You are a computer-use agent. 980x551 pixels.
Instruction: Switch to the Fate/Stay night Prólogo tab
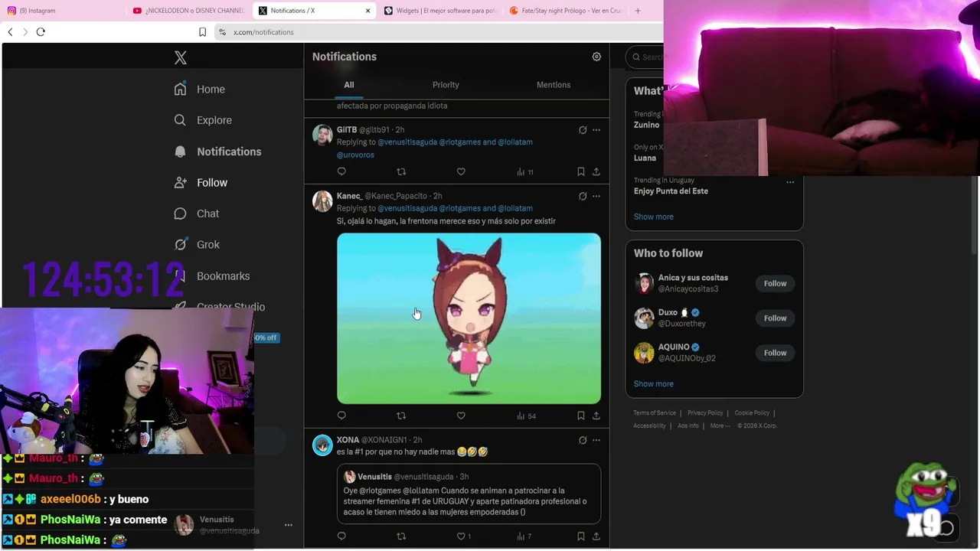click(x=565, y=11)
